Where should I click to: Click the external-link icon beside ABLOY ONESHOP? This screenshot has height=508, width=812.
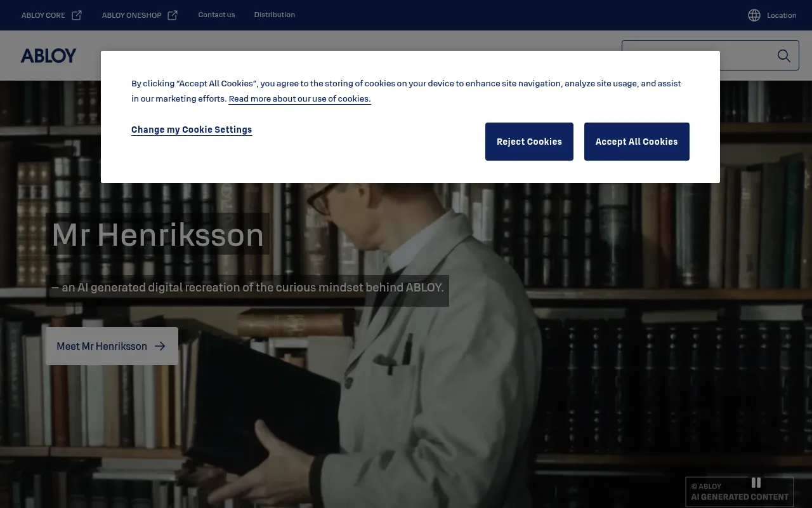[173, 15]
